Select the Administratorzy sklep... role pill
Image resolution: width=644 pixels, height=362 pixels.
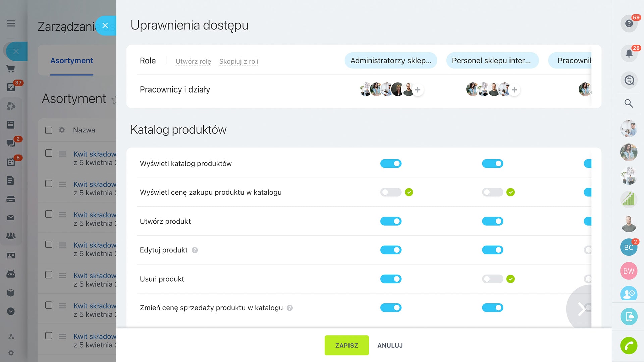(391, 61)
